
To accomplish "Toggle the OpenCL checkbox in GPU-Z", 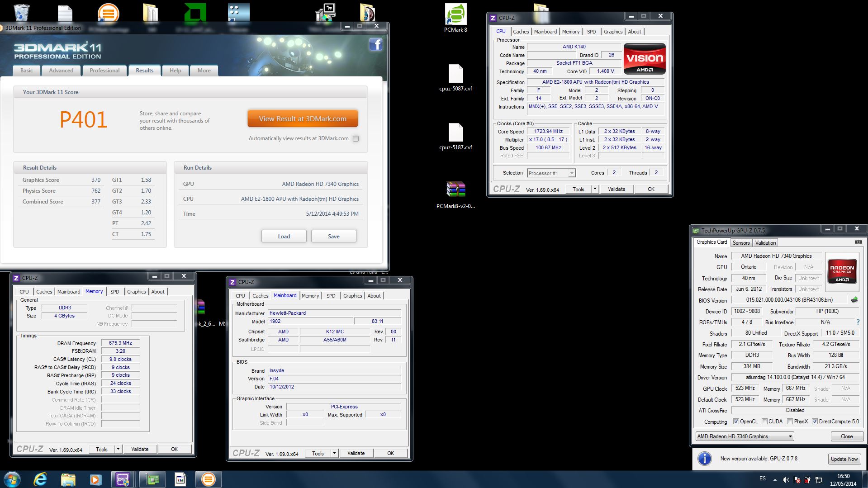I will [736, 422].
